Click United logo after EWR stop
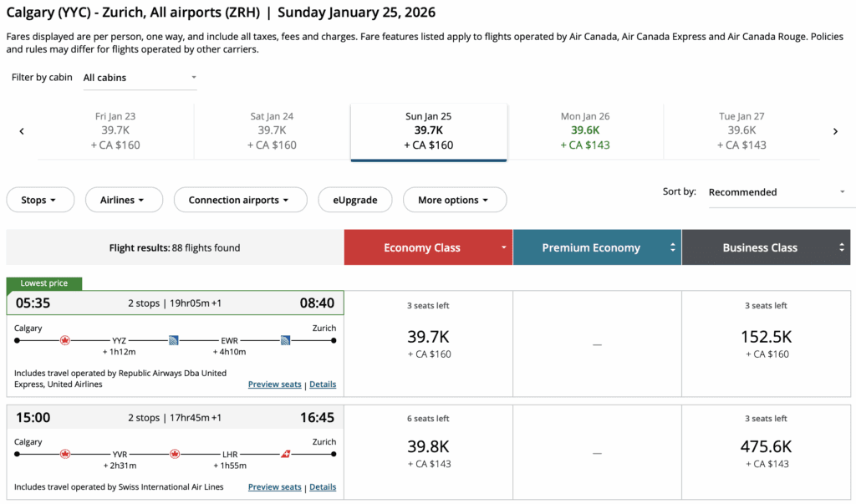The image size is (856, 504). (285, 340)
